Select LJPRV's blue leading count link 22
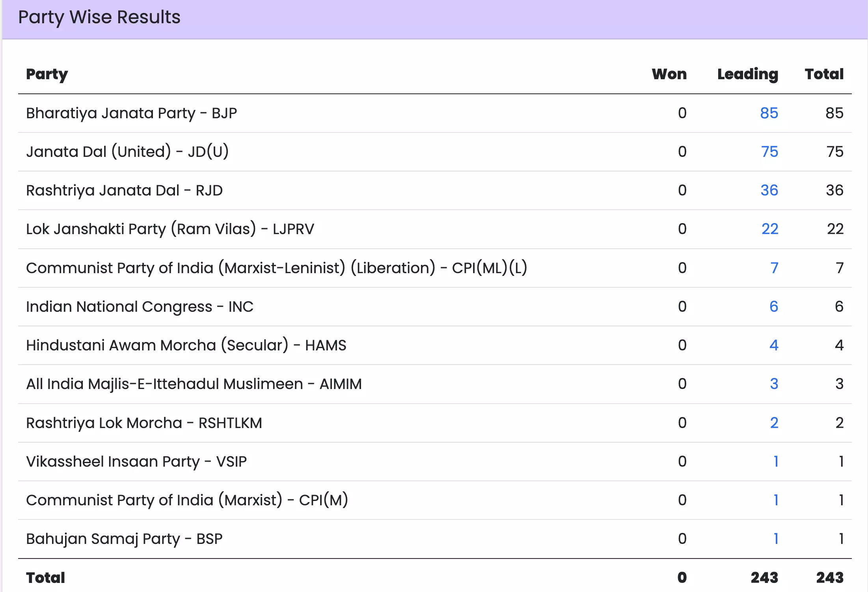 [769, 229]
